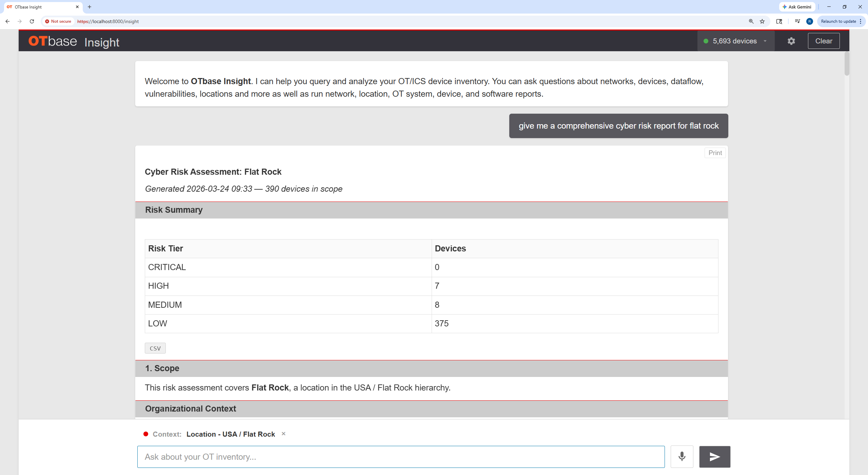This screenshot has height=475, width=868.
Task: Click the page vertical scrollbar thumb
Action: click(847, 64)
